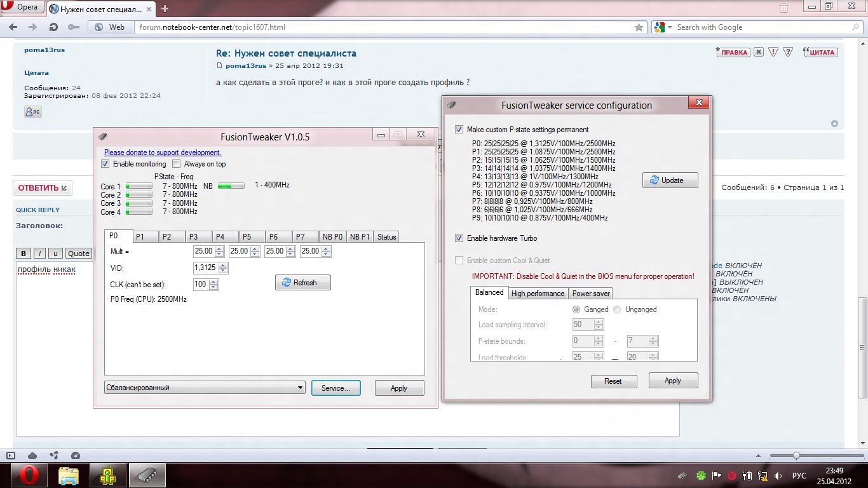Open a new Opera tab with plus
The height and width of the screenshot is (488, 868).
coord(165,8)
